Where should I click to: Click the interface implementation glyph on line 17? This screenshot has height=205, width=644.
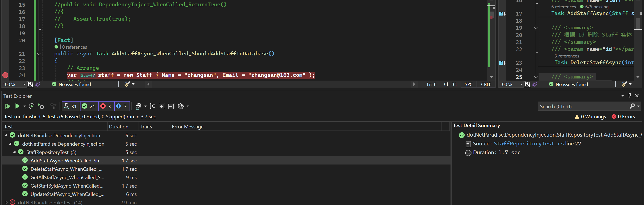pyautogui.click(x=502, y=13)
